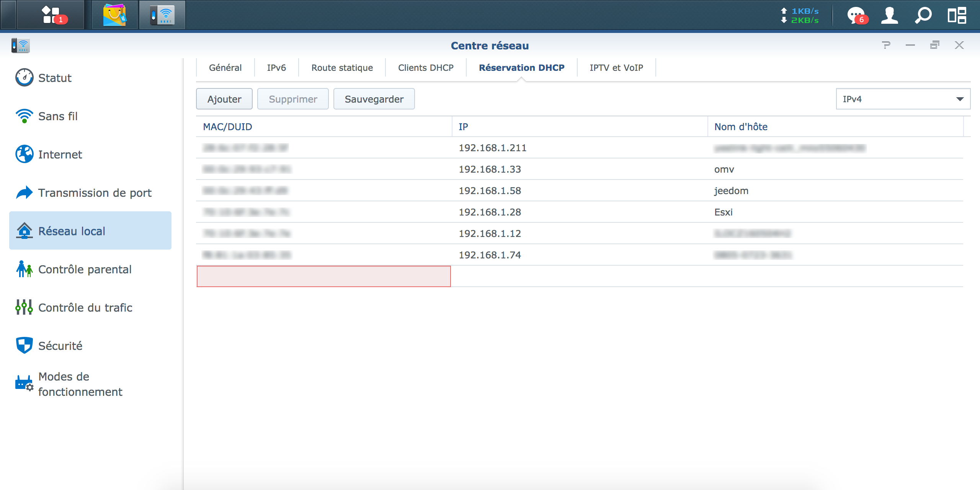The height and width of the screenshot is (490, 980).
Task: Click the Contrôle du trafic sliders icon
Action: pos(24,307)
